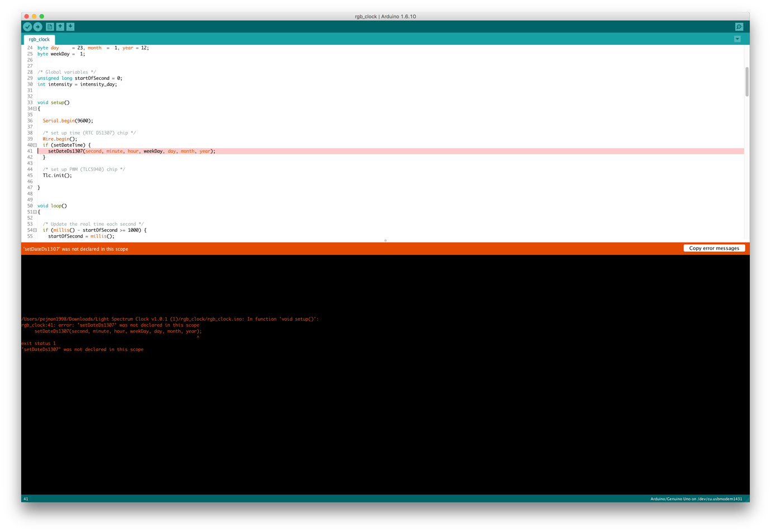Click the line number indicator showing 41
This screenshot has height=532, width=771.
pos(26,498)
